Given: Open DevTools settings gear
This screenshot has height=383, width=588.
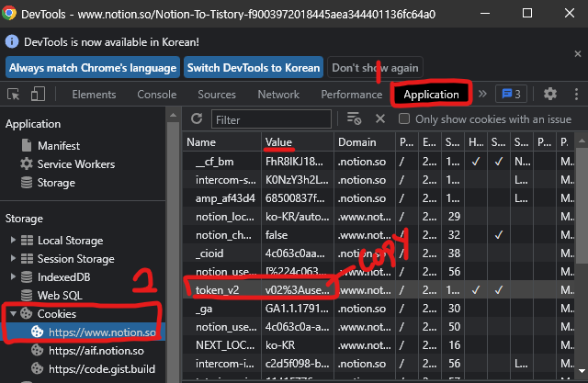Looking at the screenshot, I should coord(550,94).
